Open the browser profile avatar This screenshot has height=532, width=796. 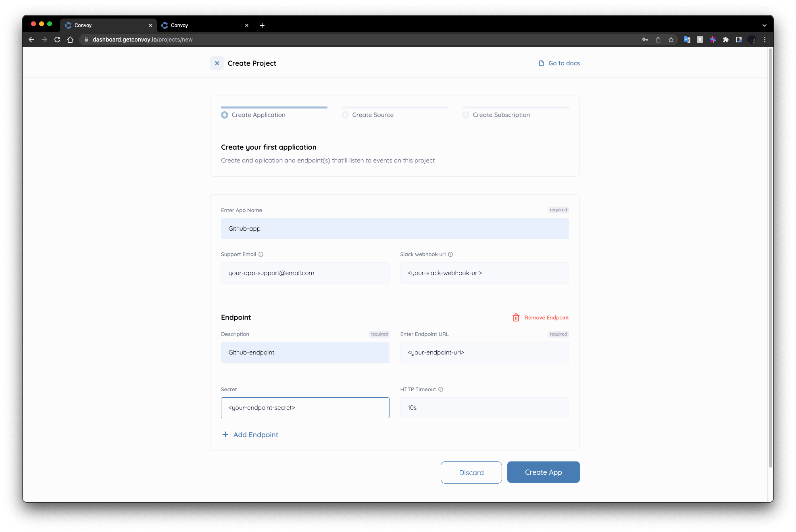[x=752, y=40]
